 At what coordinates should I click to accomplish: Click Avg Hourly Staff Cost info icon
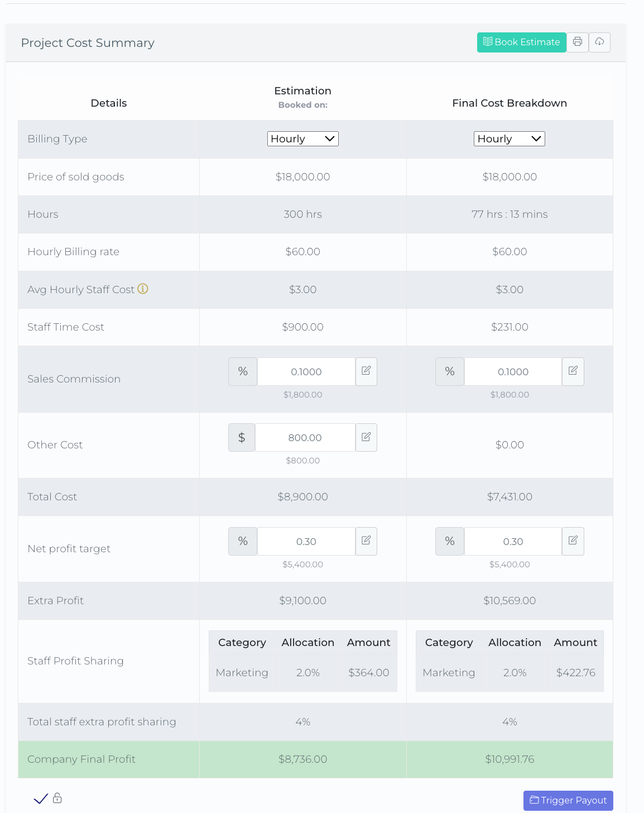[x=143, y=289]
